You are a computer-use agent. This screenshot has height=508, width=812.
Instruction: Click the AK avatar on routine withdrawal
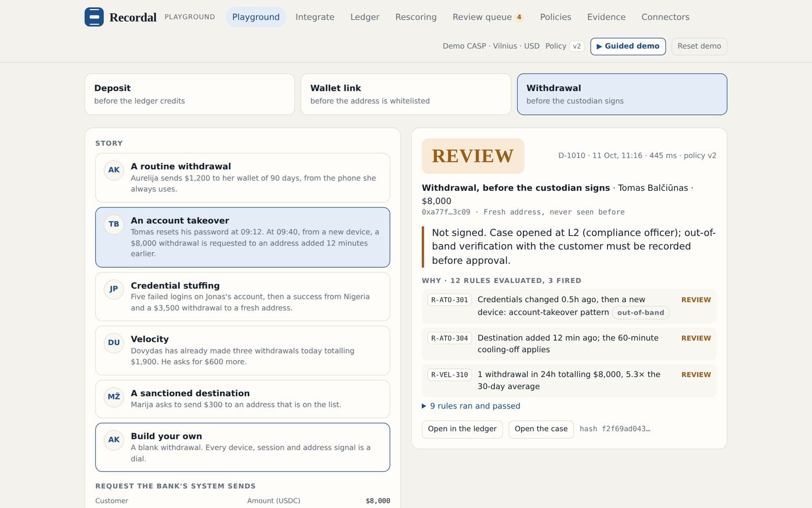pos(114,170)
